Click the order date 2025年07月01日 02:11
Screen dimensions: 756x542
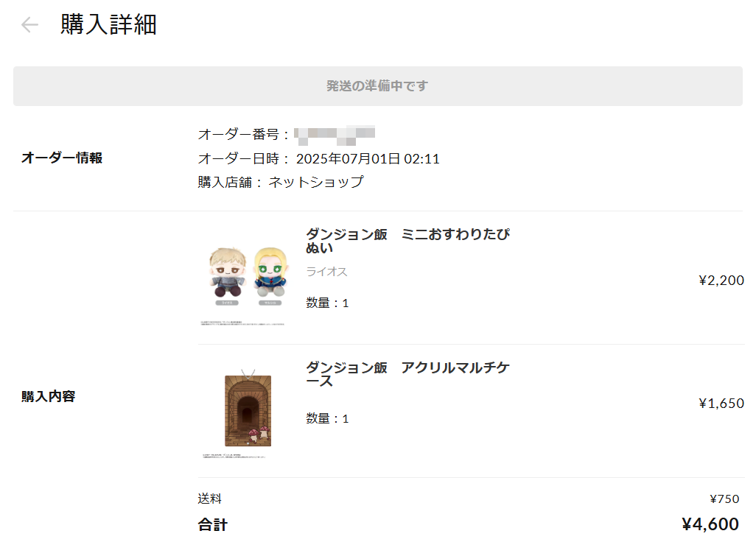tap(368, 159)
